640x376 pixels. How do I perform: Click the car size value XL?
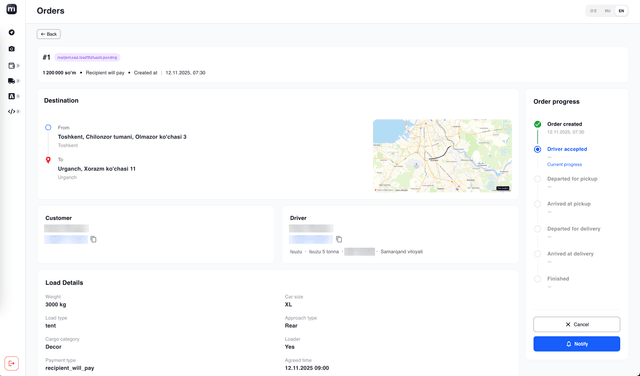coord(288,305)
